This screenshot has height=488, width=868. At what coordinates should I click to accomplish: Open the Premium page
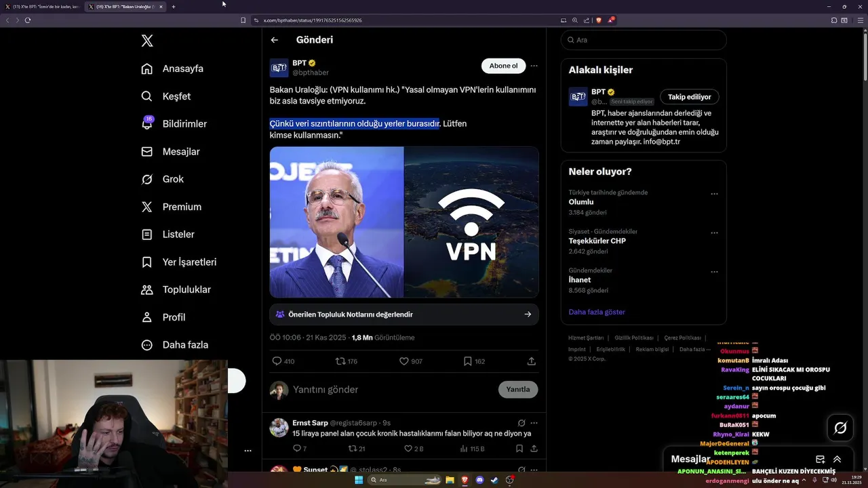pyautogui.click(x=171, y=207)
